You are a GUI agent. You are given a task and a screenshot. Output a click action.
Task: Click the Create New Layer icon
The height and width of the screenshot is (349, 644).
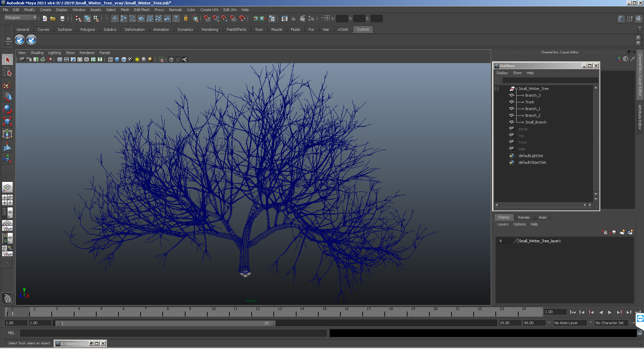622,232
